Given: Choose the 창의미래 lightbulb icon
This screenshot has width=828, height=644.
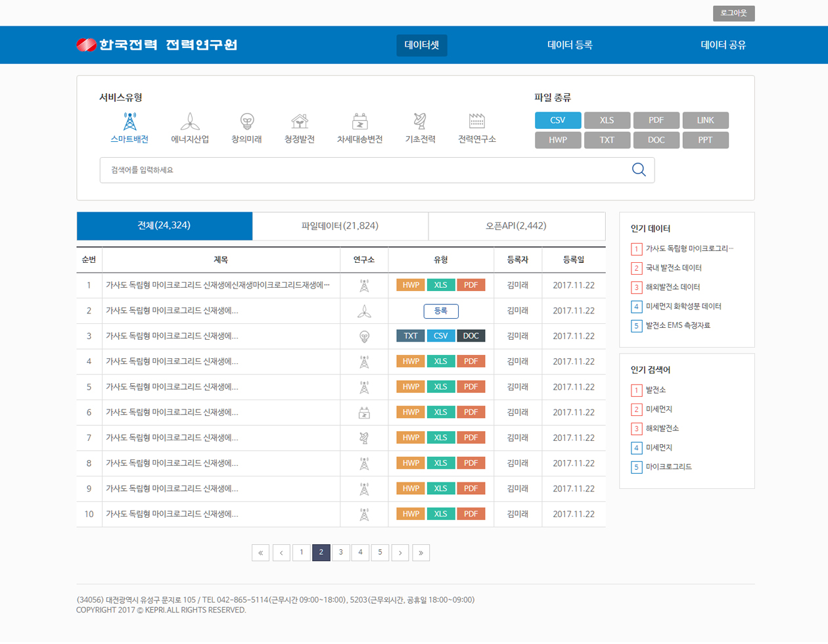Looking at the screenshot, I should [246, 122].
